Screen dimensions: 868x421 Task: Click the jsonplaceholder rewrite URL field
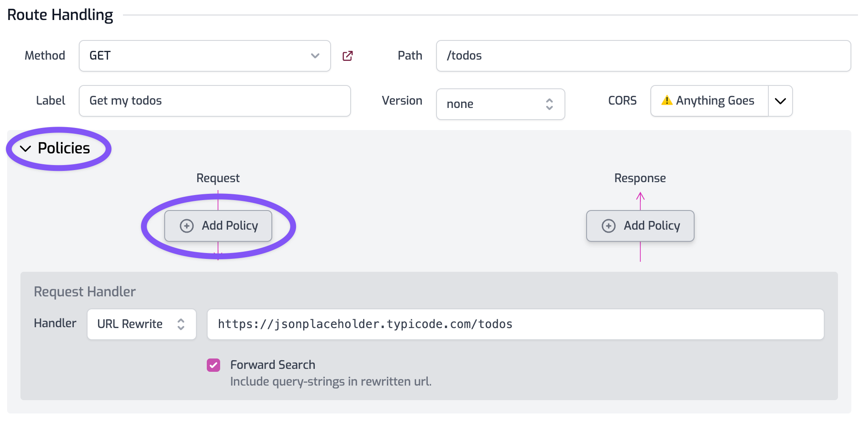[515, 324]
